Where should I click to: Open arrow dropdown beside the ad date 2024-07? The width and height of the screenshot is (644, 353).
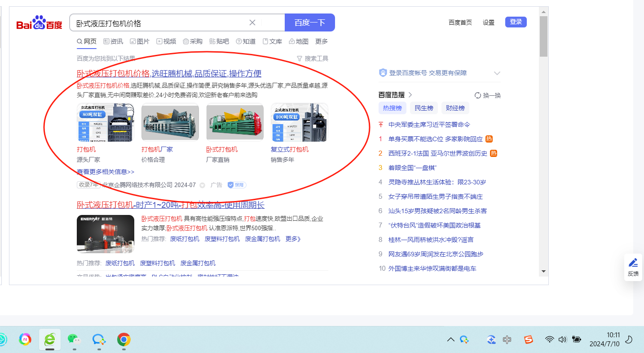(x=202, y=185)
